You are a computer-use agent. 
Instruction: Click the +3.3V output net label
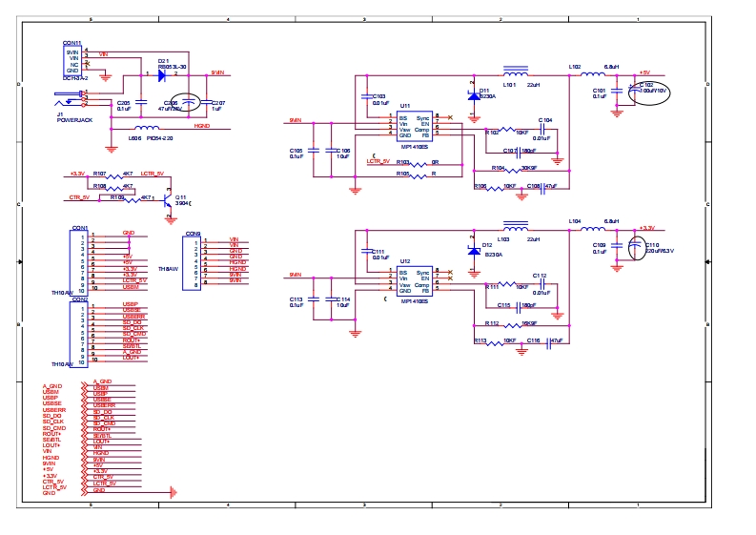pos(645,228)
